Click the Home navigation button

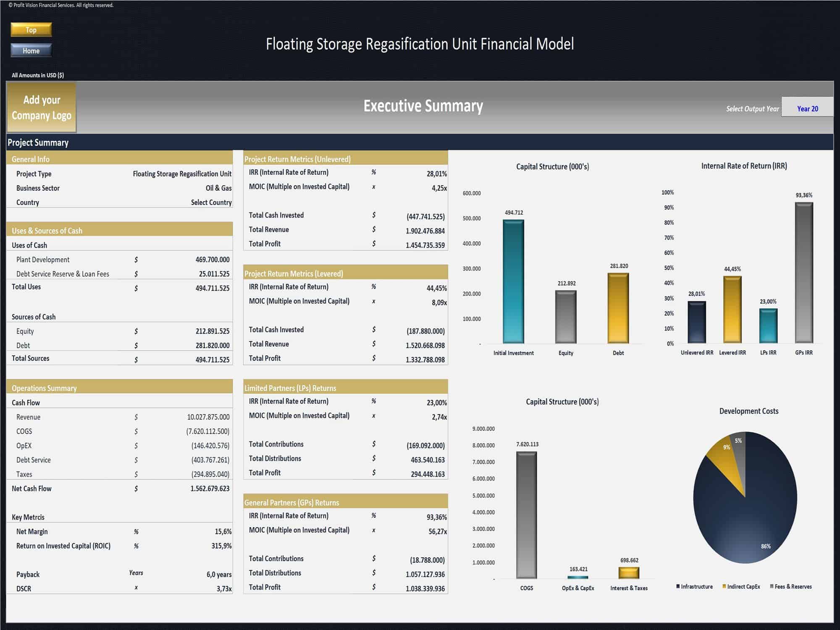[31, 50]
